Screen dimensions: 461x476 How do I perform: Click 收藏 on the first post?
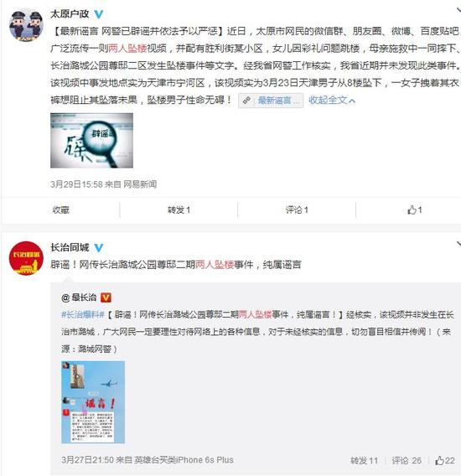(60, 210)
